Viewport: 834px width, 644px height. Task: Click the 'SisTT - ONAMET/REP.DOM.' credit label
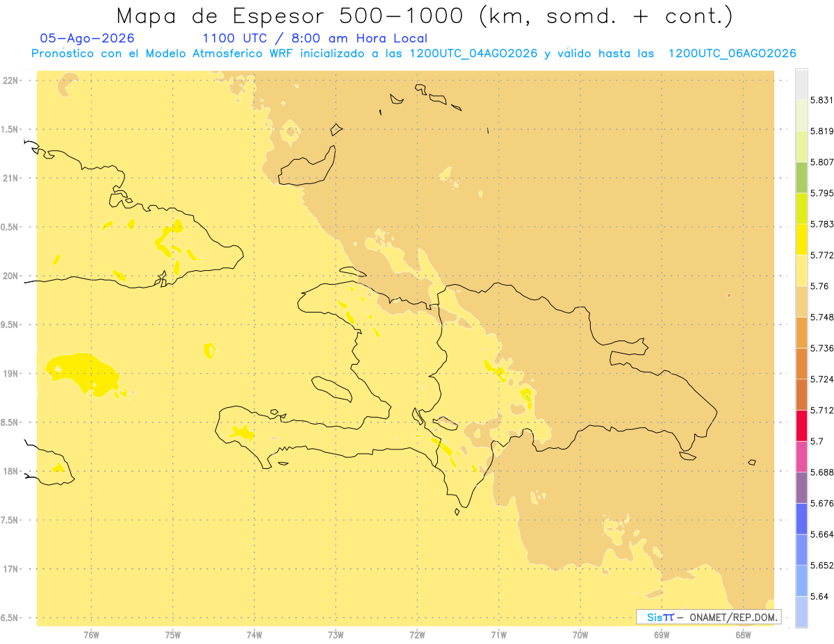708,617
